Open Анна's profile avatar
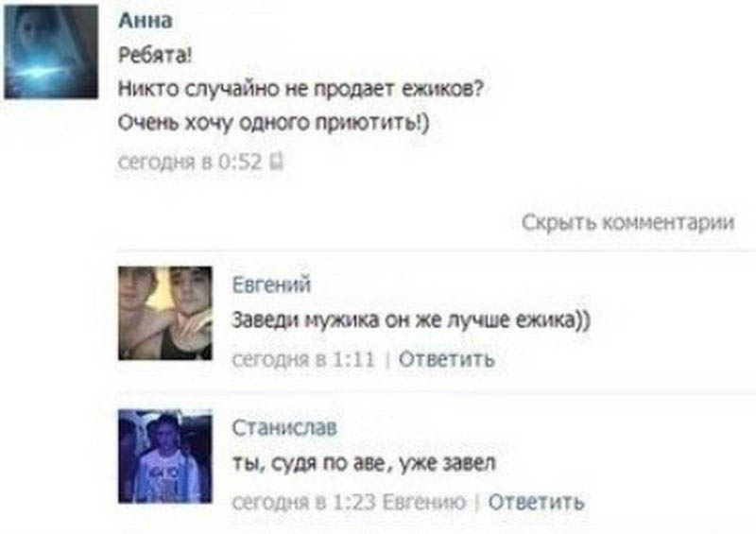This screenshot has height=534, width=756. (51, 51)
